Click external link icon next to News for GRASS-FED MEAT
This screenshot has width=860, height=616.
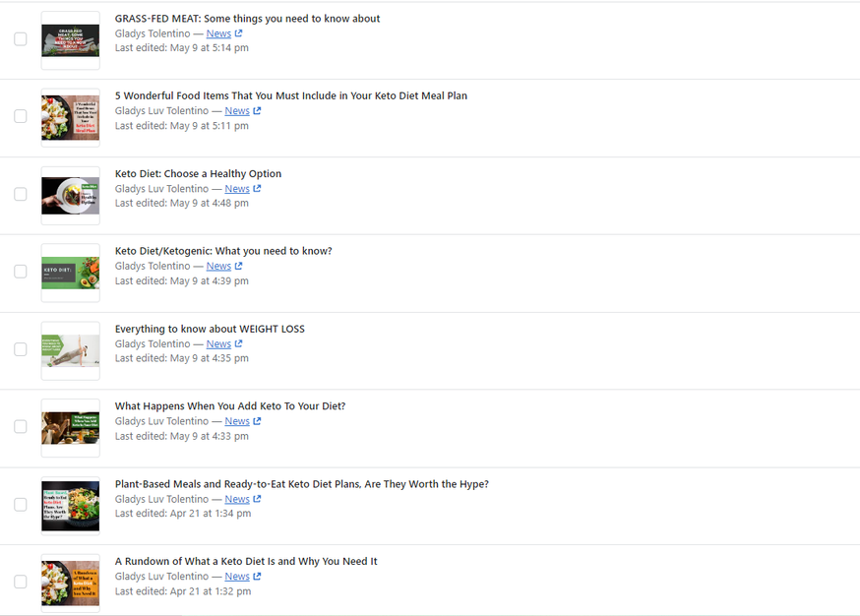point(238,33)
